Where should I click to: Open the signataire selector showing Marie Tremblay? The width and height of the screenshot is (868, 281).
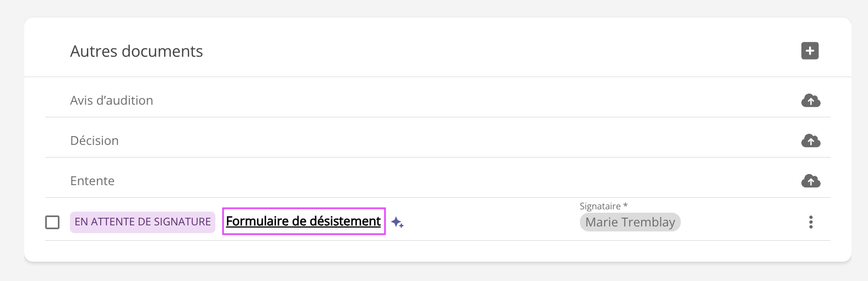point(630,222)
